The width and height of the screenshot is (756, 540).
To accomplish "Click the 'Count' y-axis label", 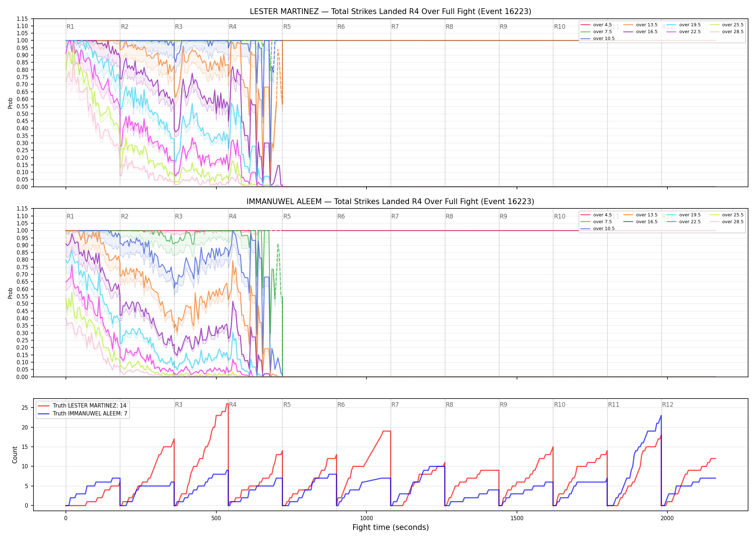I will (15, 455).
